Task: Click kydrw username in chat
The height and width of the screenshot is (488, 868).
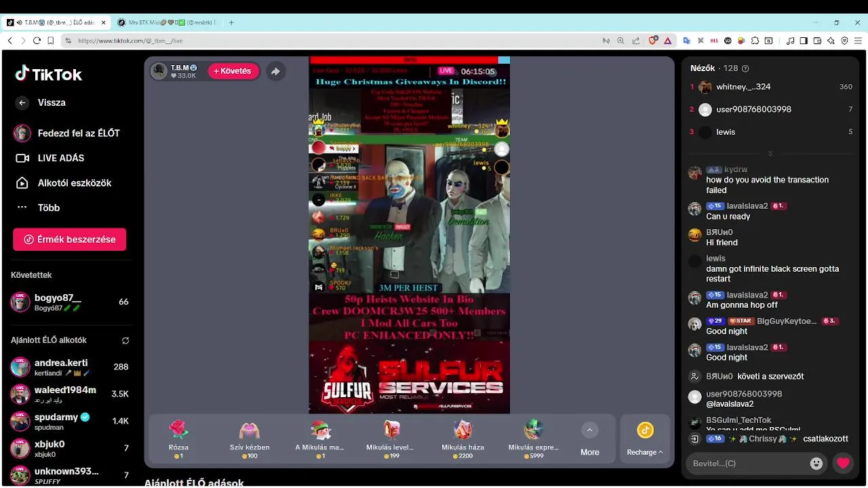Action: coord(736,169)
